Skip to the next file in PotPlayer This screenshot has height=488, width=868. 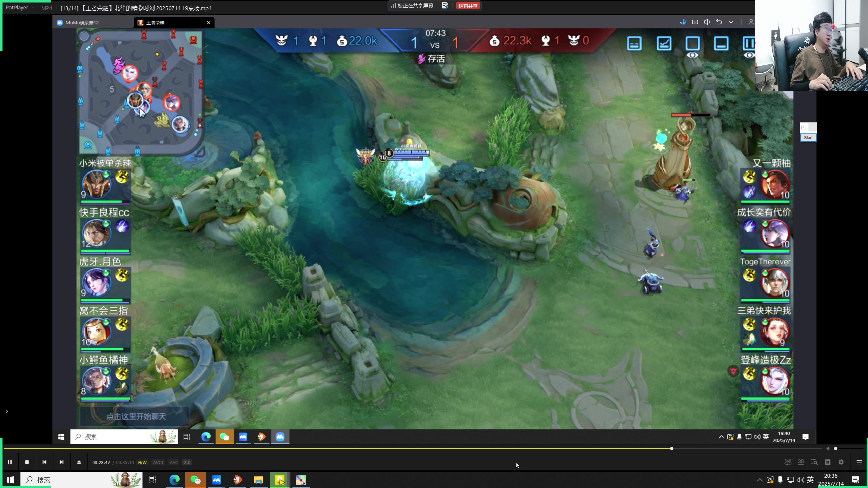click(61, 462)
